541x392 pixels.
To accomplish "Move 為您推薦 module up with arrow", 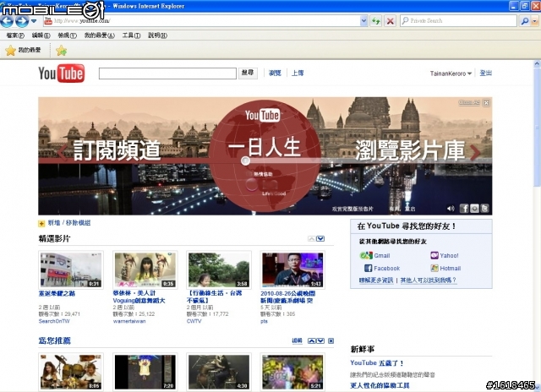I will pyautogui.click(x=312, y=341).
